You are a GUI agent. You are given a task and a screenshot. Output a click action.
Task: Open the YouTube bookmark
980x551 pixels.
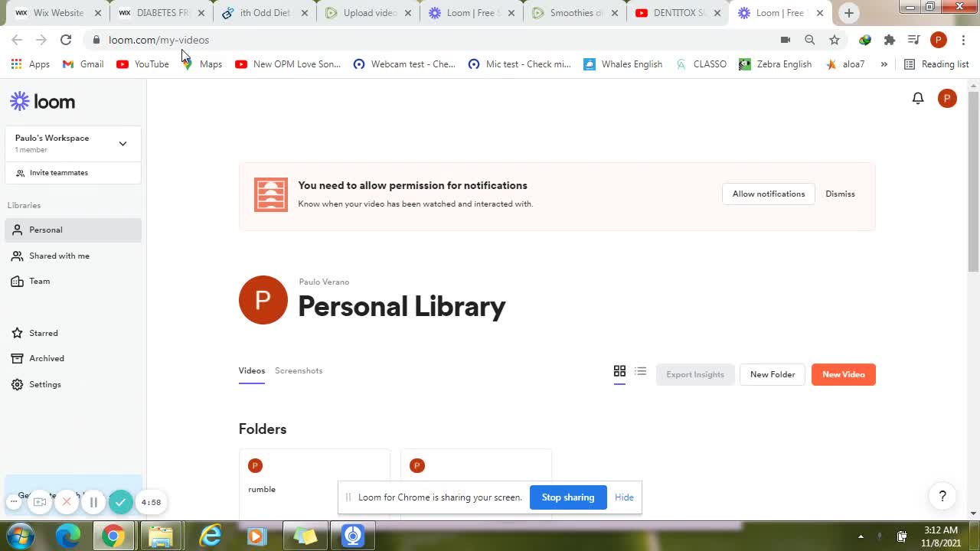point(142,64)
